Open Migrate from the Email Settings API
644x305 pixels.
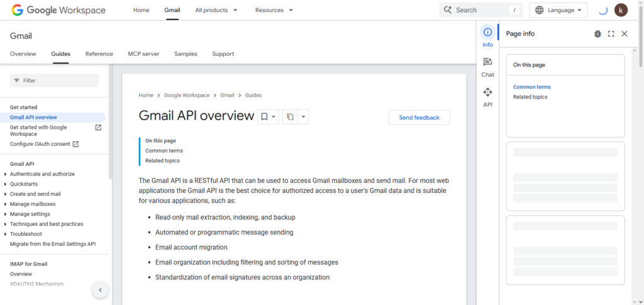point(53,244)
